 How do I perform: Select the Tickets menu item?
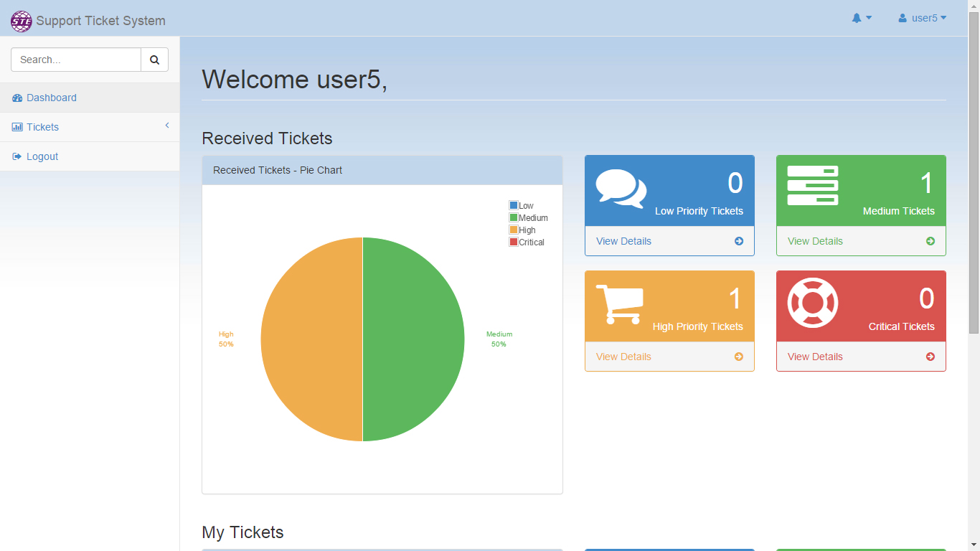tap(90, 127)
